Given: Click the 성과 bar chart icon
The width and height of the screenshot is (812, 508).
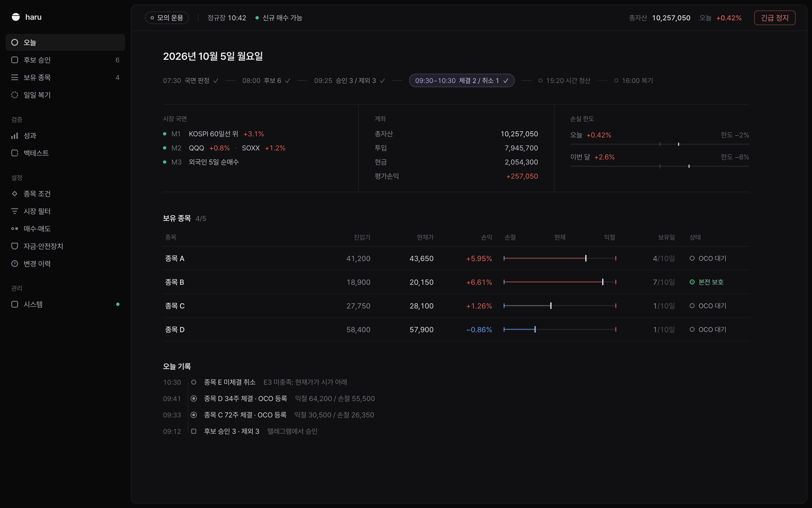Looking at the screenshot, I should pos(14,136).
